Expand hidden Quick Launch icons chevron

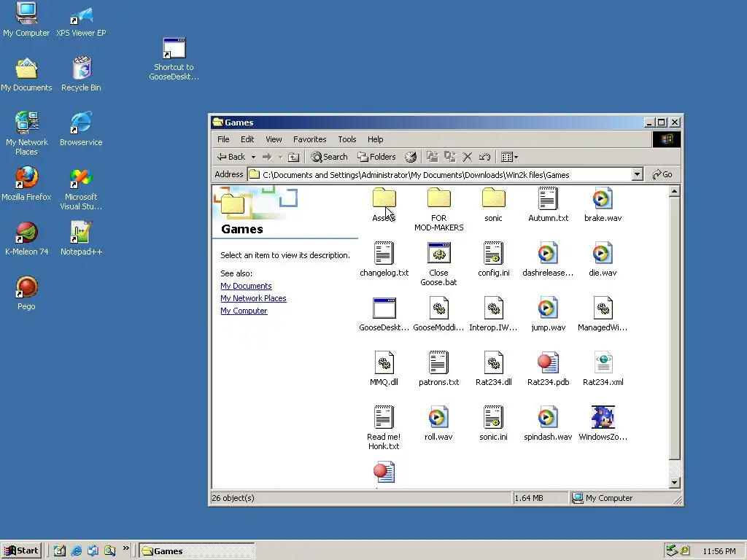point(125,548)
